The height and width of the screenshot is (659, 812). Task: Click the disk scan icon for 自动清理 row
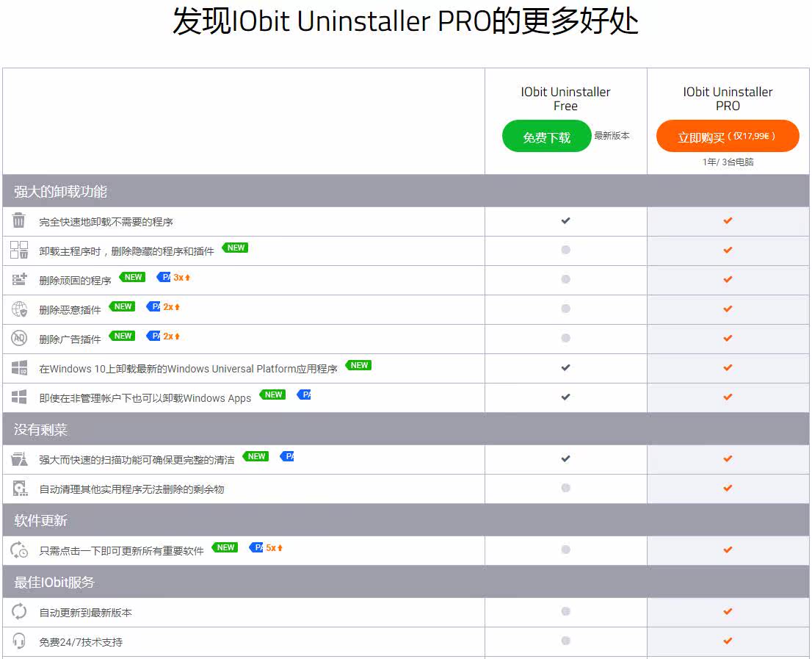20,489
